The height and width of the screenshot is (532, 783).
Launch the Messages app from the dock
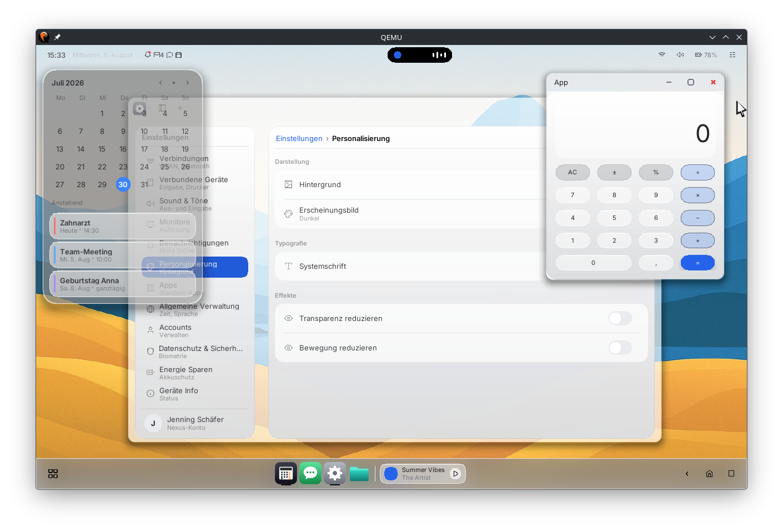coord(310,473)
